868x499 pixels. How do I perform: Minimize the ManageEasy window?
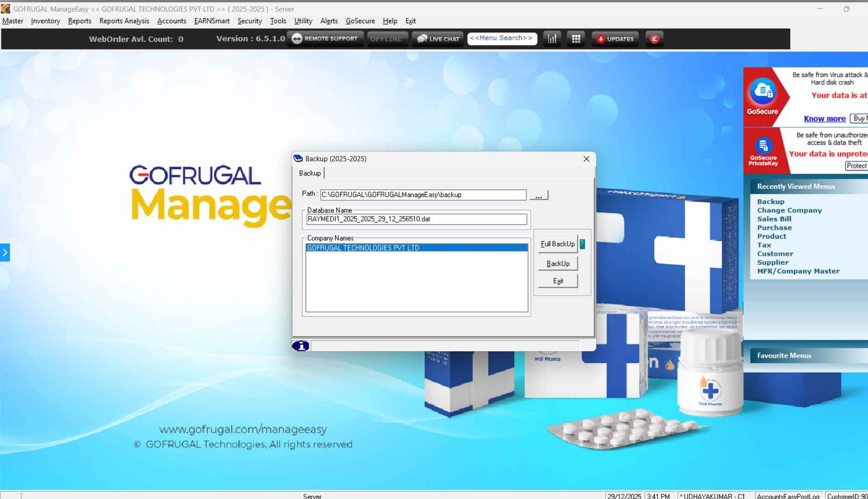(x=819, y=9)
